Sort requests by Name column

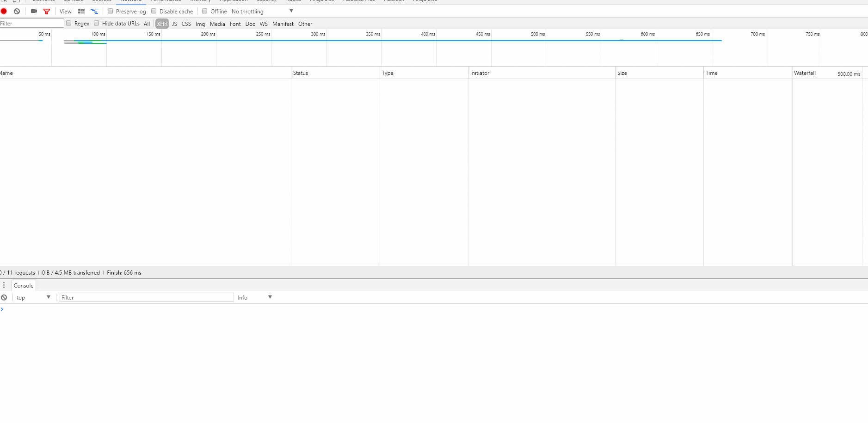click(145, 73)
